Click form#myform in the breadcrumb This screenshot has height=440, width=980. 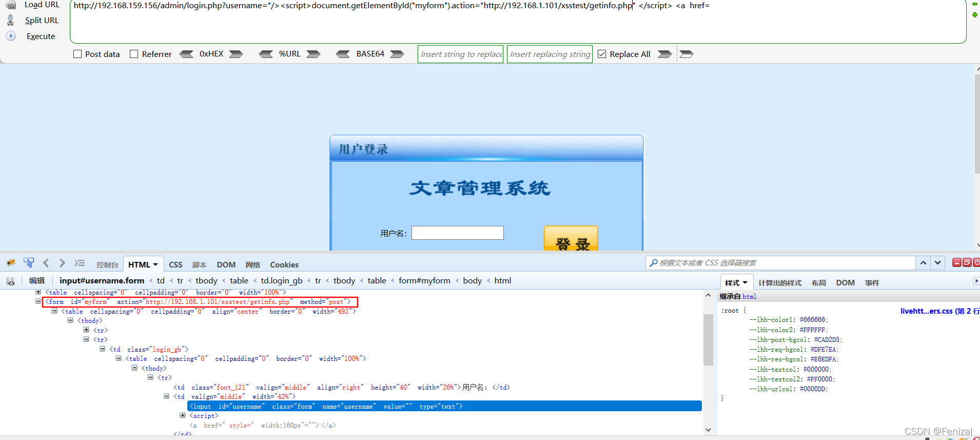(424, 281)
